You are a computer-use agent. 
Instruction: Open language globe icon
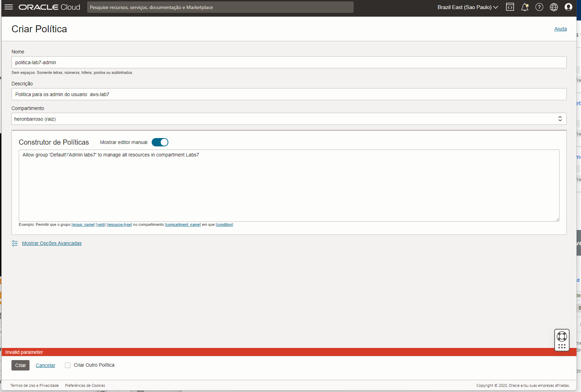554,7
